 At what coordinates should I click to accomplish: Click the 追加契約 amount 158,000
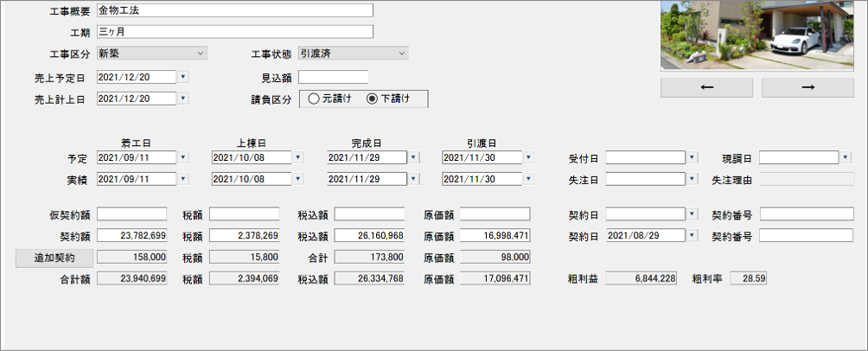(x=131, y=258)
